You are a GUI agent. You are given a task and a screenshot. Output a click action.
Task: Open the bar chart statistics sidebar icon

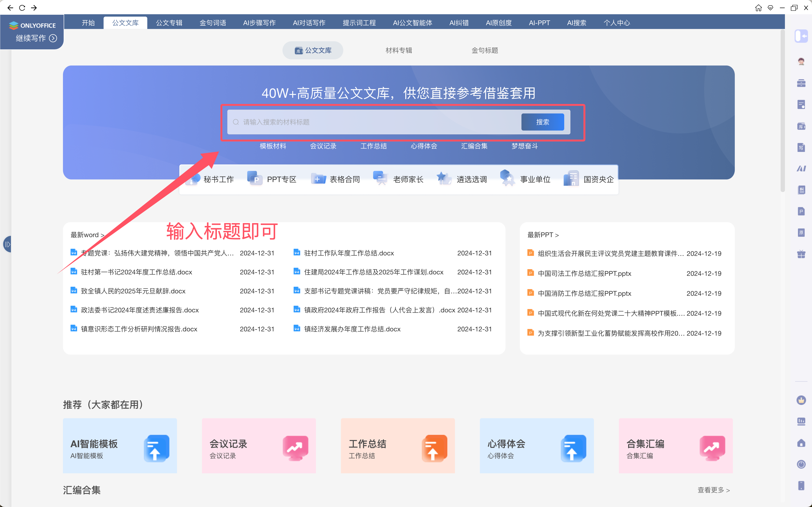(801, 422)
